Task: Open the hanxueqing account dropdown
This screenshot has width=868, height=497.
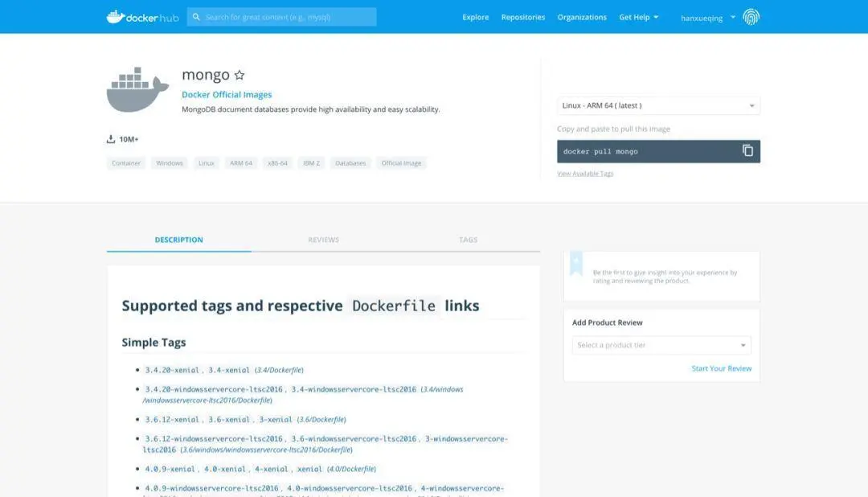Action: click(708, 18)
